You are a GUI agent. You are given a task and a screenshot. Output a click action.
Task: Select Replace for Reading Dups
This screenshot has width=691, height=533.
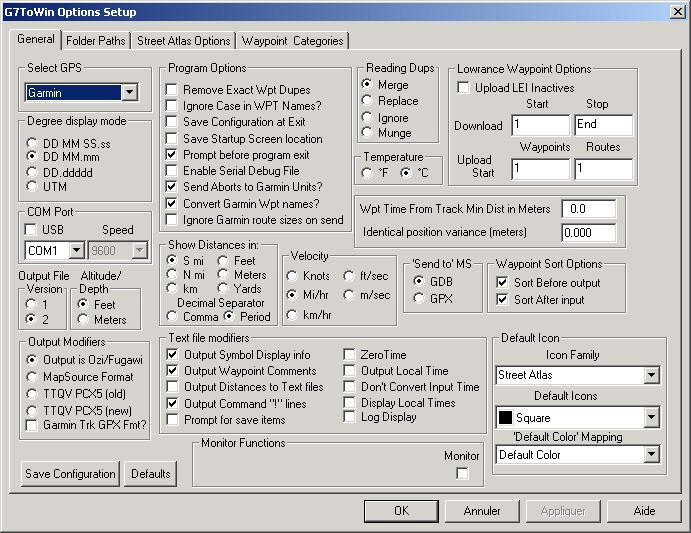point(367,101)
